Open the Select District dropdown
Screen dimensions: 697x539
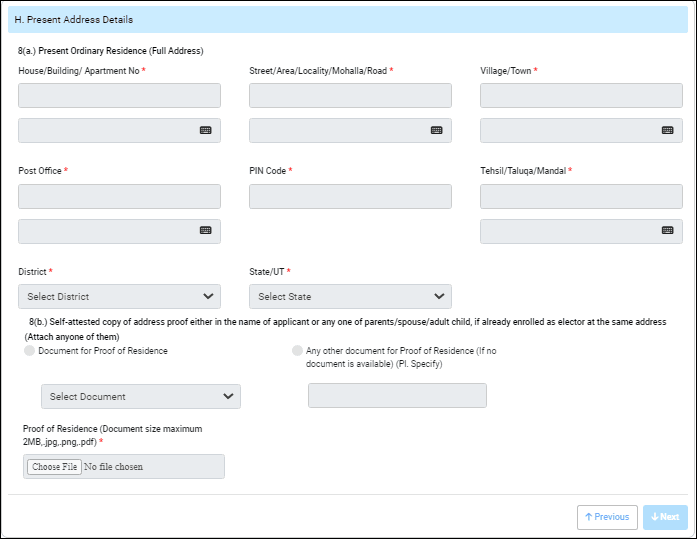119,296
